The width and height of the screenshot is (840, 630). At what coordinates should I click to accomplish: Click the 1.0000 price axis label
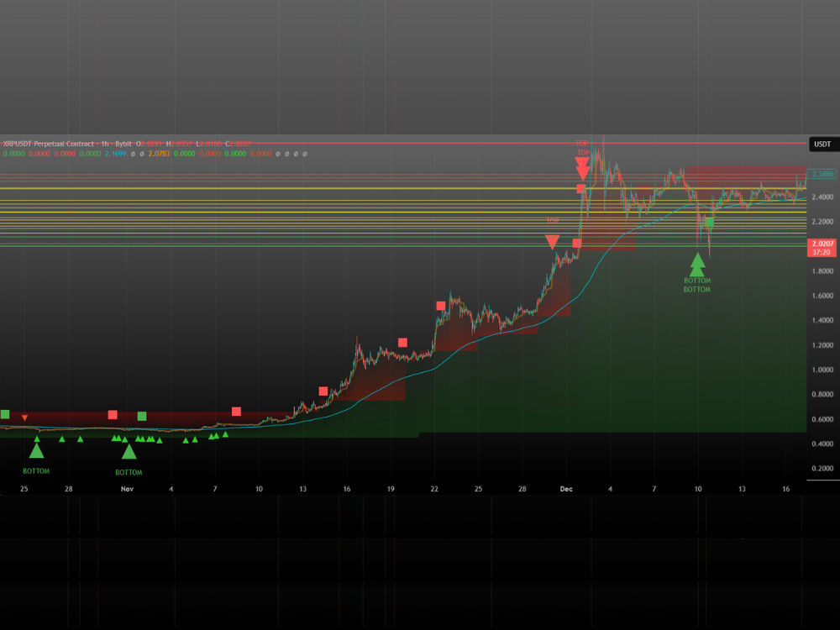click(822, 370)
